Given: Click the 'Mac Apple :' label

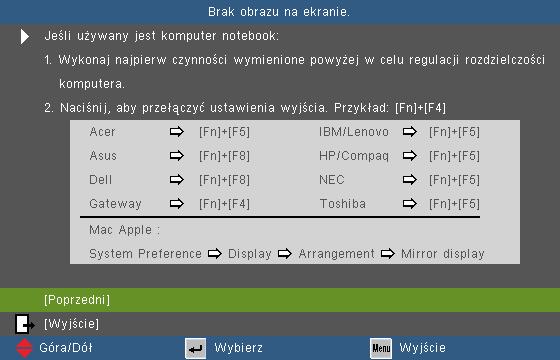Looking at the screenshot, I should [x=125, y=230].
